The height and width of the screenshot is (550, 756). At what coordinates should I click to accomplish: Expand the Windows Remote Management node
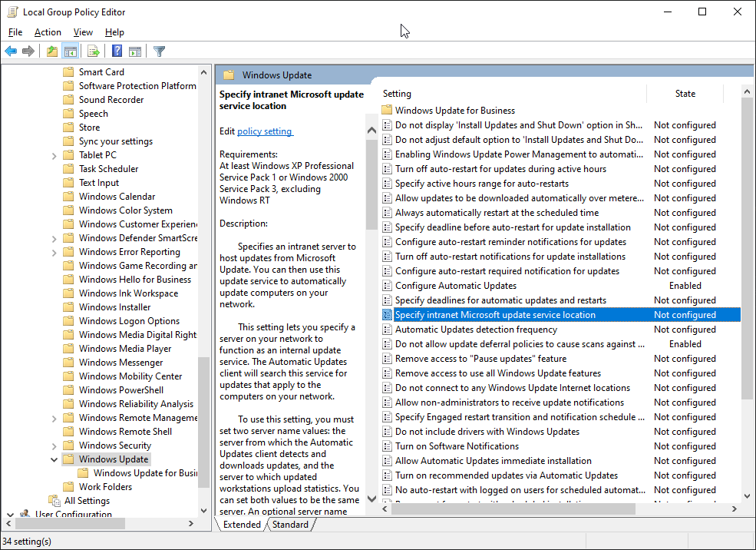pyautogui.click(x=54, y=419)
